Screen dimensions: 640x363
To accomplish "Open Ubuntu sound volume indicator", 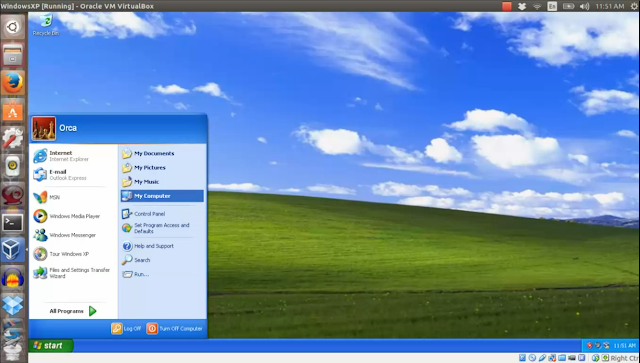I will (x=584, y=7).
